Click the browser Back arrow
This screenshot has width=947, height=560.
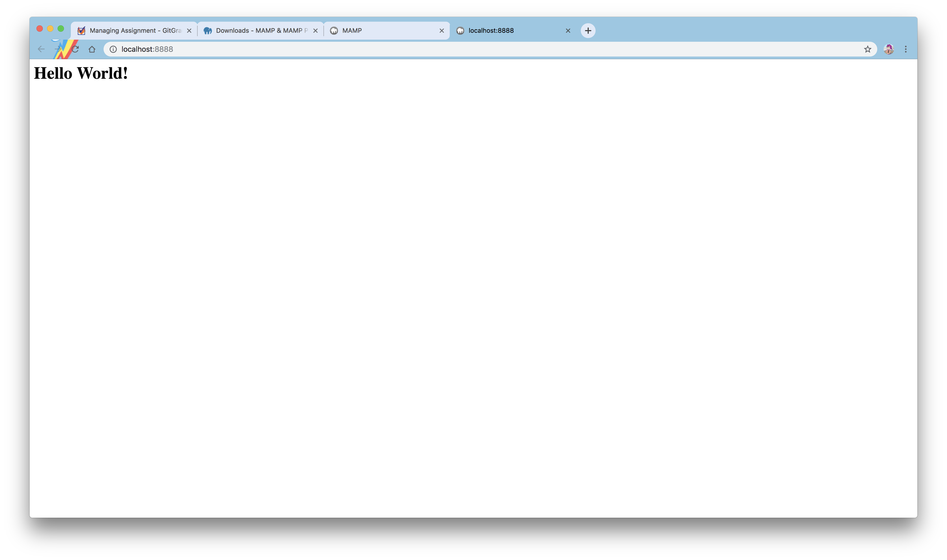41,49
